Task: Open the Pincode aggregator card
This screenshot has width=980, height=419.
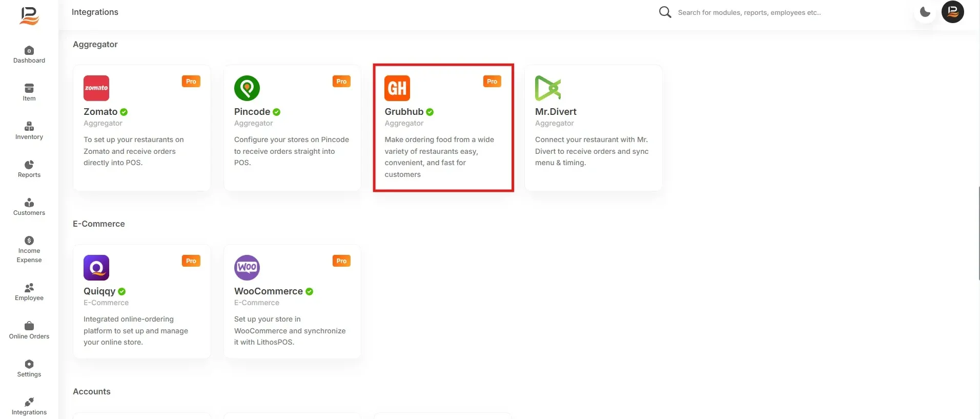Action: pos(293,128)
